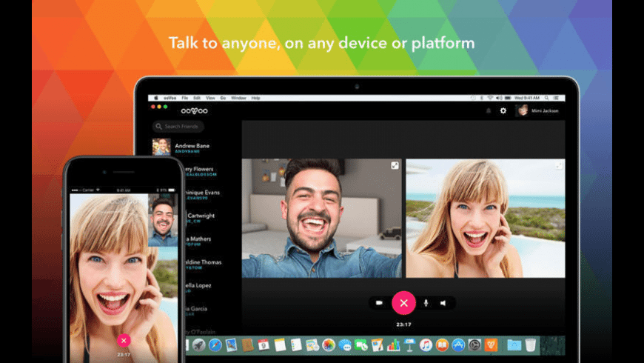Open Photos from the dock
The height and width of the screenshot is (363, 644).
coord(329,345)
